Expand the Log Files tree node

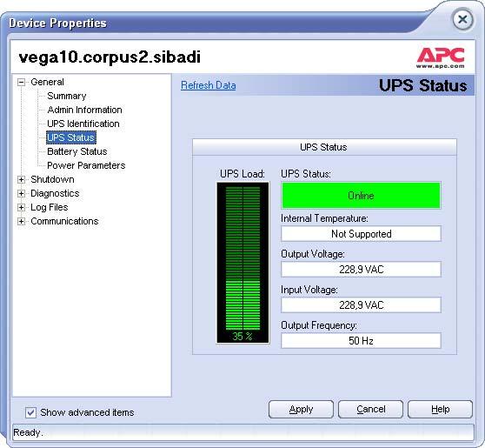point(21,207)
